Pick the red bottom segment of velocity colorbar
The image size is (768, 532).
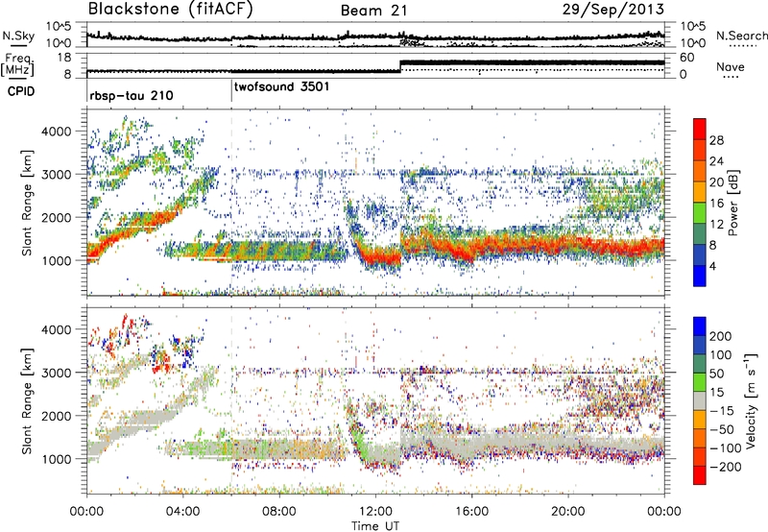tap(700, 475)
